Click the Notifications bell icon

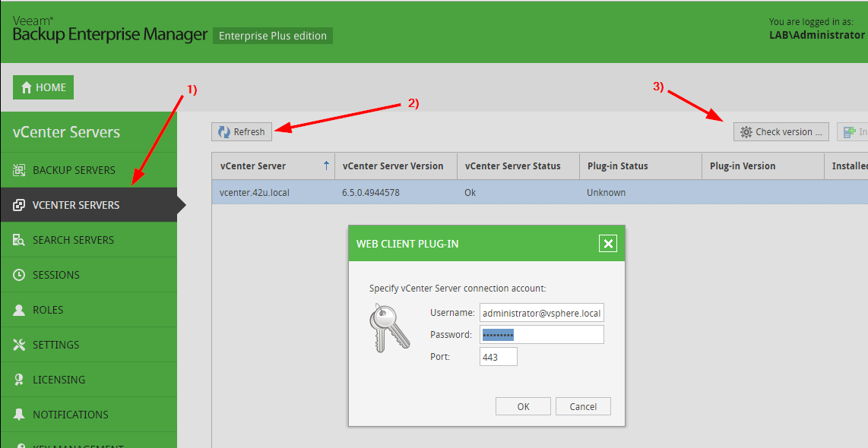pos(19,415)
